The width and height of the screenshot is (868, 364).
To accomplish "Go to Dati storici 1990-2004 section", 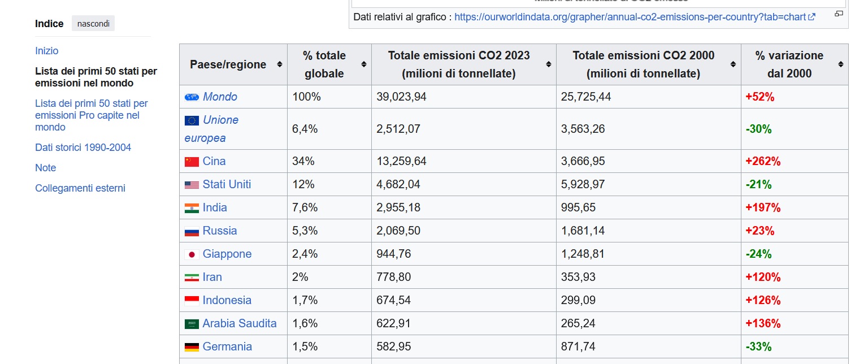I will (x=83, y=148).
